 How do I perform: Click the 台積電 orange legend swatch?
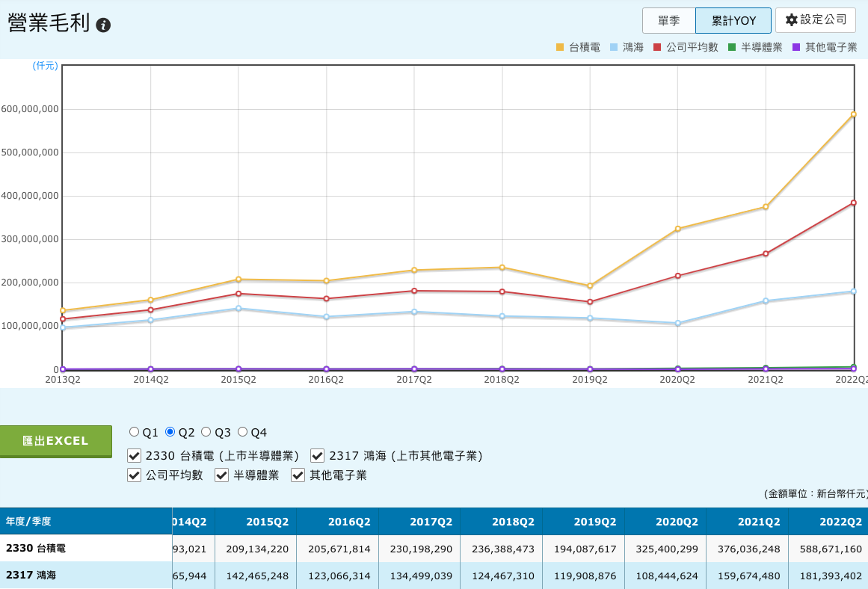[560, 48]
